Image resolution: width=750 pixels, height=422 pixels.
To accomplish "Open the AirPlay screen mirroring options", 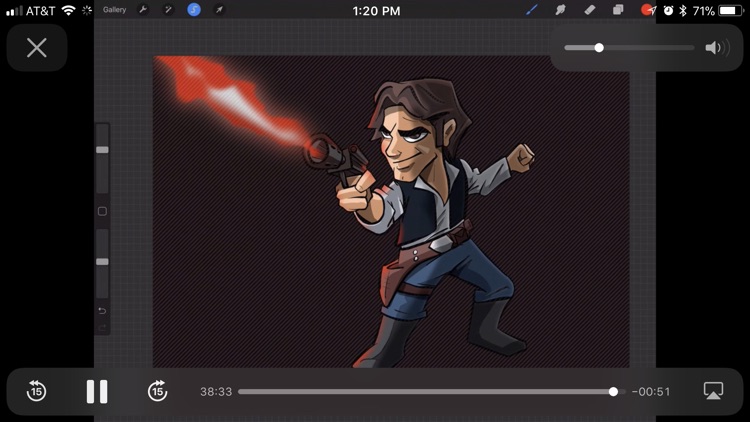I will tap(713, 391).
